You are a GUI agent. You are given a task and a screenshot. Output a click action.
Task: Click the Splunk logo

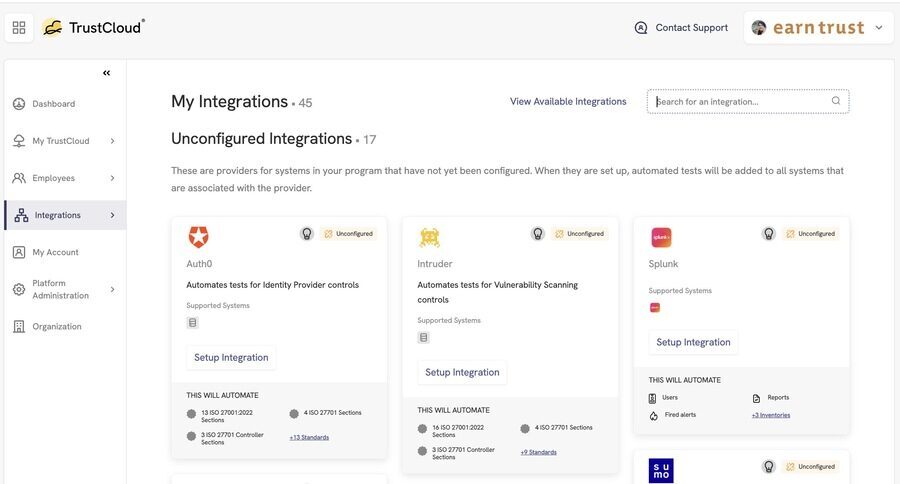661,237
